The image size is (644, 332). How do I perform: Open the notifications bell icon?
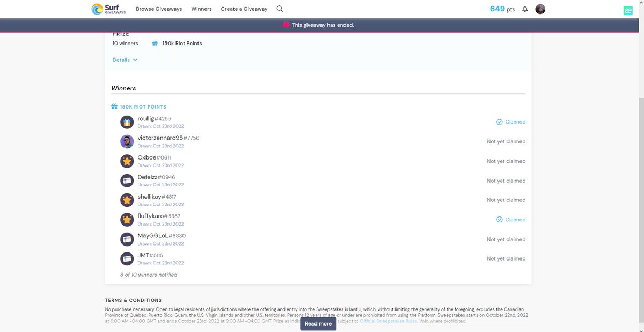525,9
